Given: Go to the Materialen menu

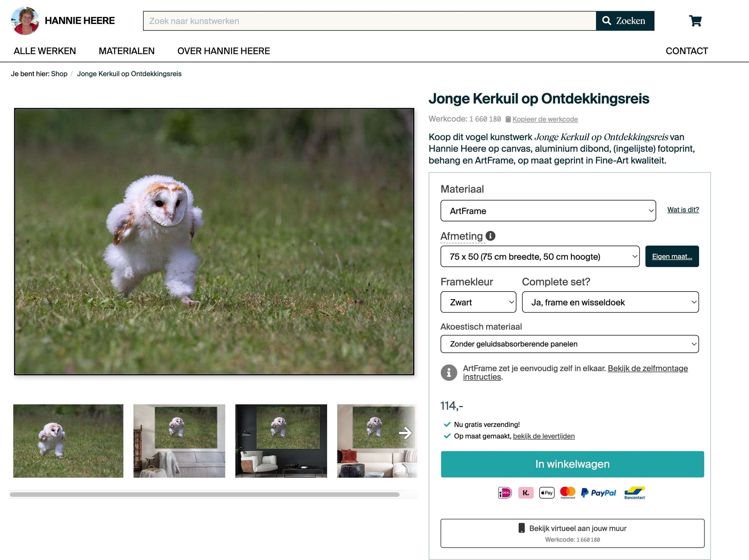Looking at the screenshot, I should coord(127,51).
